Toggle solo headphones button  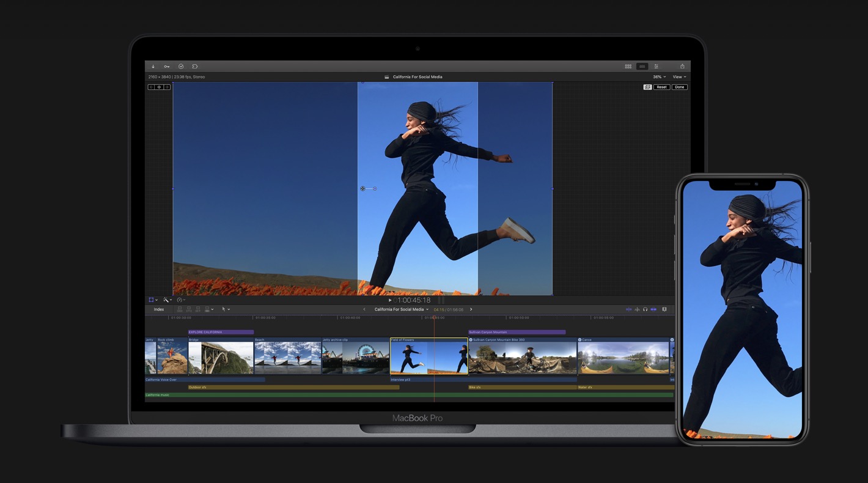(x=645, y=309)
